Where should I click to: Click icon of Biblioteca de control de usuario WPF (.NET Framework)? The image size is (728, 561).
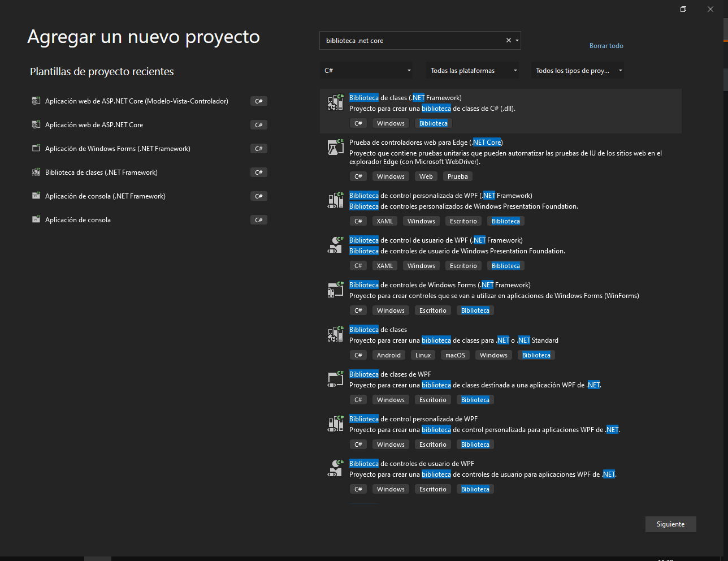tap(335, 245)
